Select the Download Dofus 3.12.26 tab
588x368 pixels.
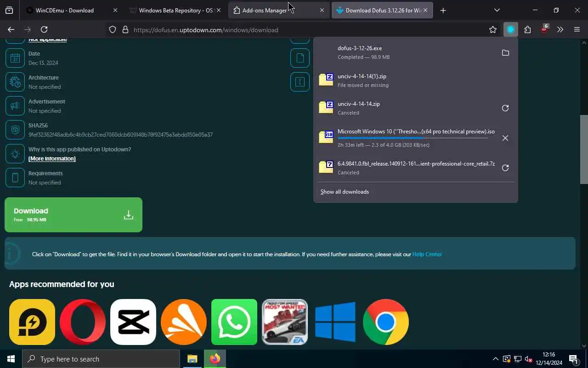point(382,10)
